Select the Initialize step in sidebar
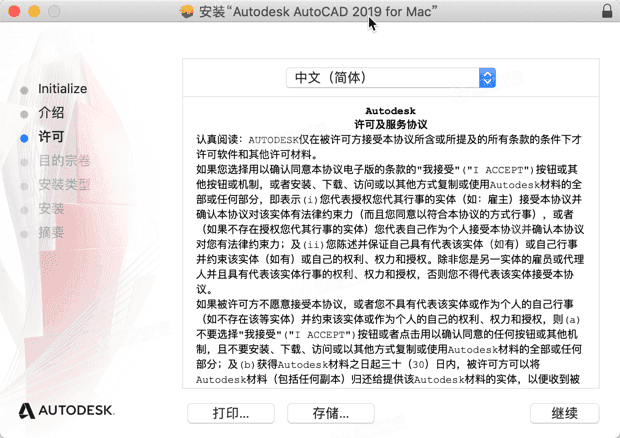 point(62,88)
